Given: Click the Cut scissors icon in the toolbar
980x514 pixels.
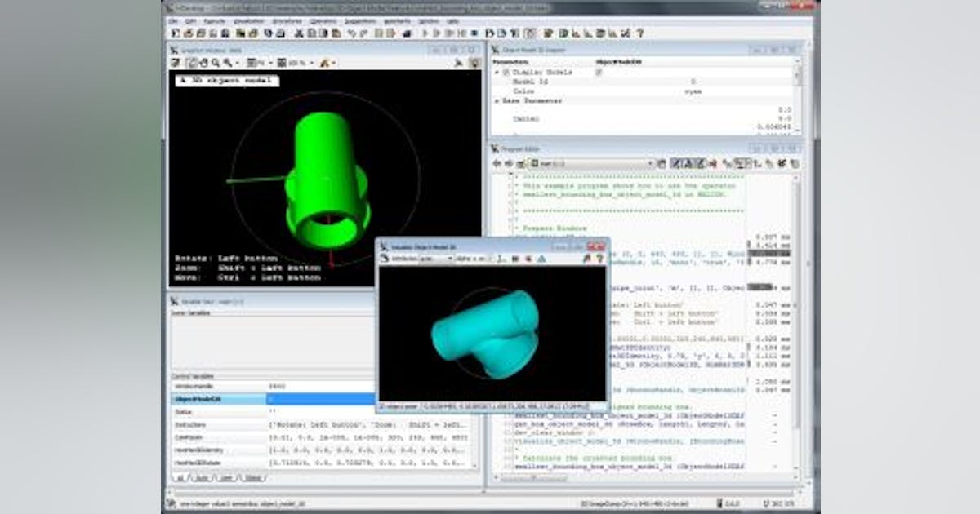Looking at the screenshot, I should click(x=298, y=33).
